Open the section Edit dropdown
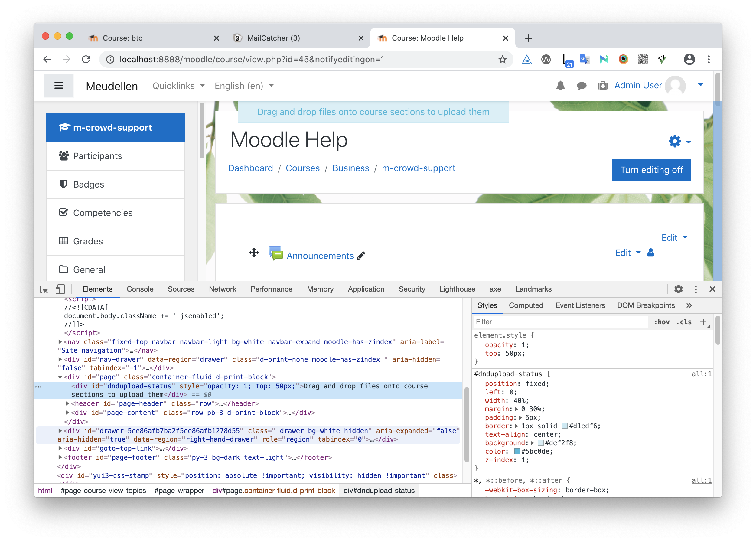 tap(674, 237)
